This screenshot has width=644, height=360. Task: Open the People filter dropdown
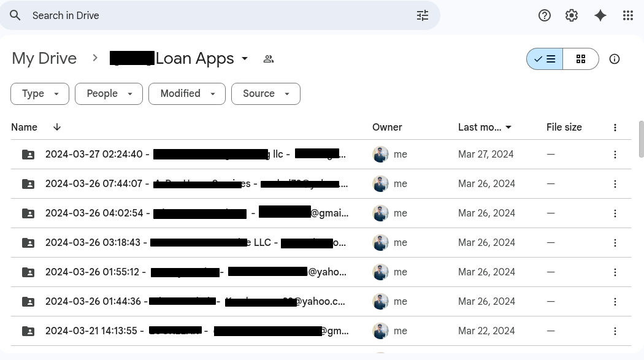(109, 94)
